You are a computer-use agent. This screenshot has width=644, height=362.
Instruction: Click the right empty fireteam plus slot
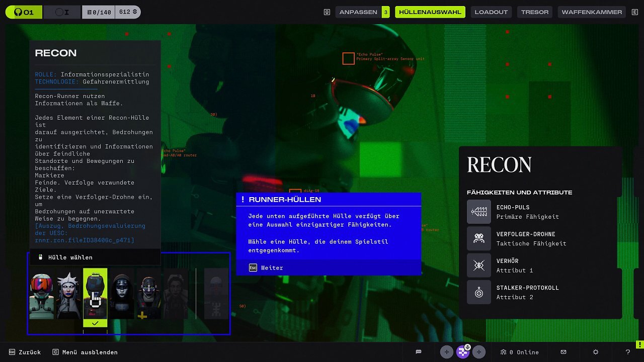point(479,352)
